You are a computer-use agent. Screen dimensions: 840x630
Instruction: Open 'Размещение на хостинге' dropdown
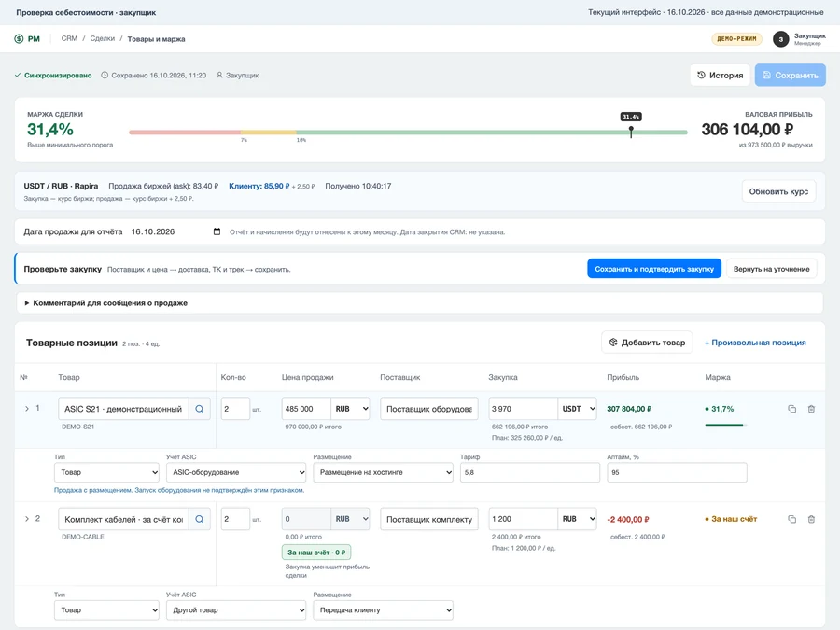(383, 472)
